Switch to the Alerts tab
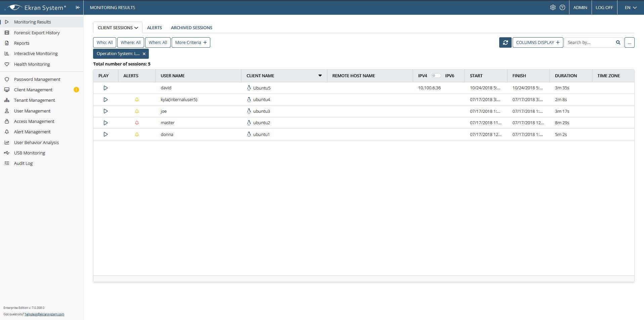 pyautogui.click(x=155, y=28)
